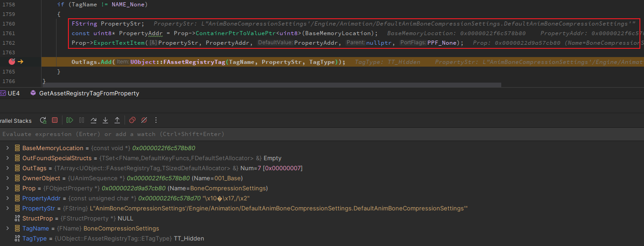This screenshot has width=644, height=246.
Task: Click the GetAssetRegistryTagFromProperty breadcrumb
Action: click(88, 93)
